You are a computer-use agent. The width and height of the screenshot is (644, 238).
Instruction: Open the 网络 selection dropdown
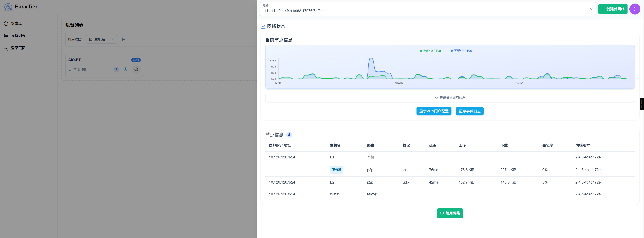point(592,9)
